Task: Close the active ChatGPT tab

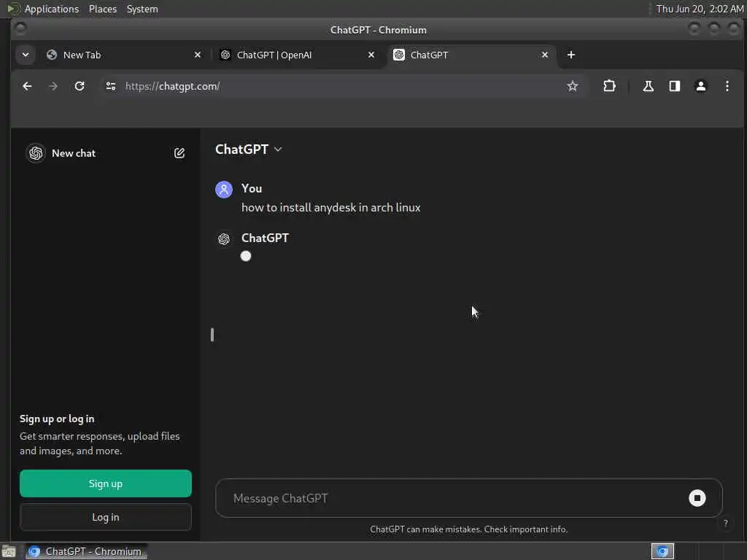Action: [x=544, y=55]
